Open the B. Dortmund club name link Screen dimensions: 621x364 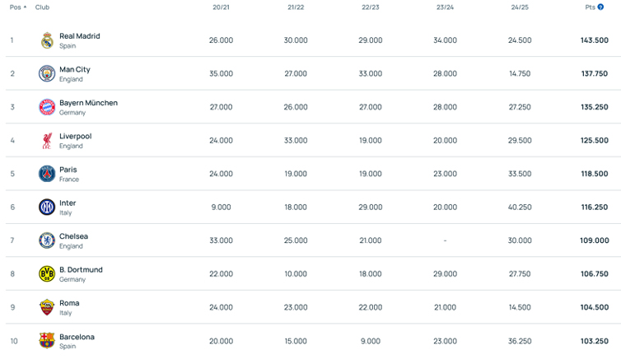click(x=81, y=270)
